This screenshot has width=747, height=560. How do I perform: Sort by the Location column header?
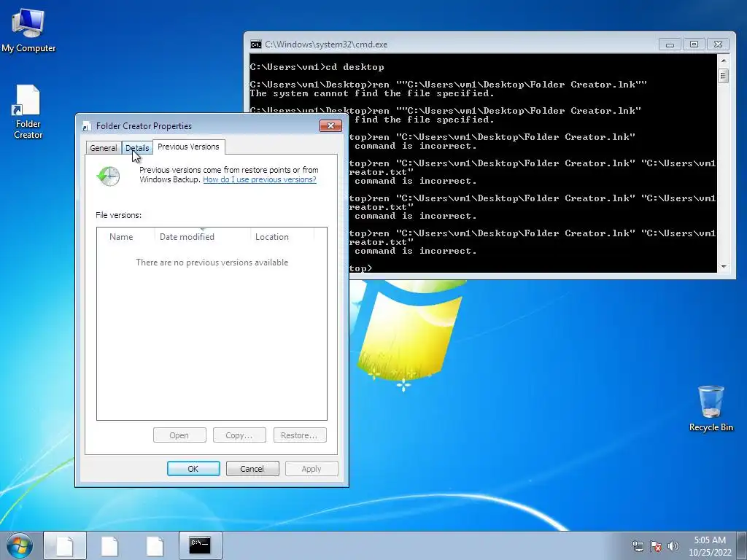click(x=282, y=237)
